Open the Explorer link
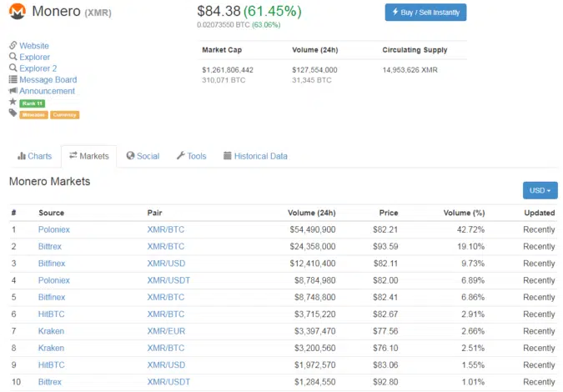This screenshot has width=563, height=392. point(35,57)
